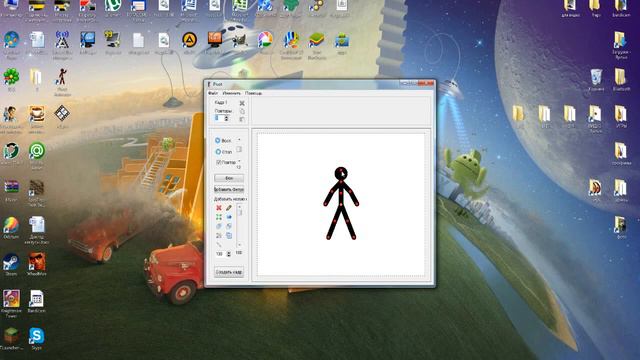Delete the current frame with the X icon
640x360 pixels.
tap(242, 103)
